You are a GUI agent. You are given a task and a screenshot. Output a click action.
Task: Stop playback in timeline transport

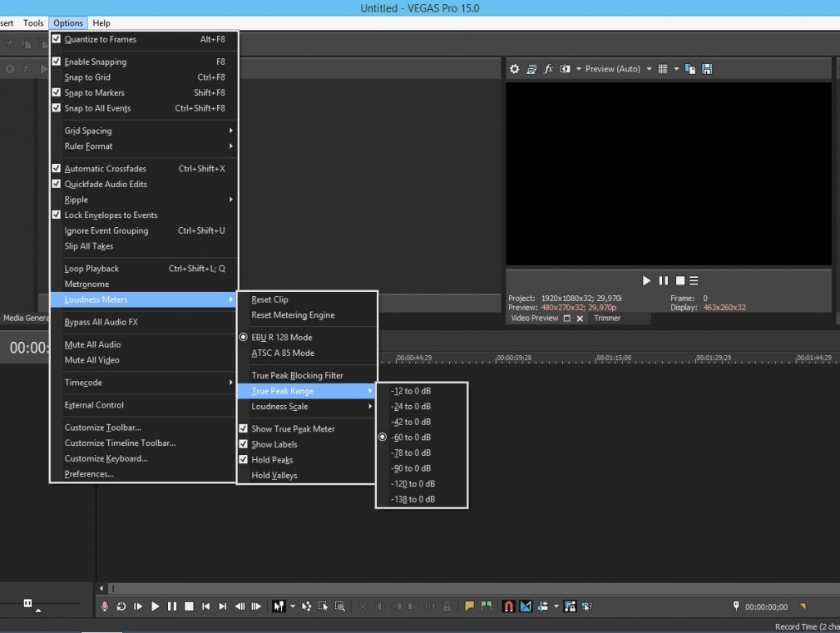(x=189, y=606)
